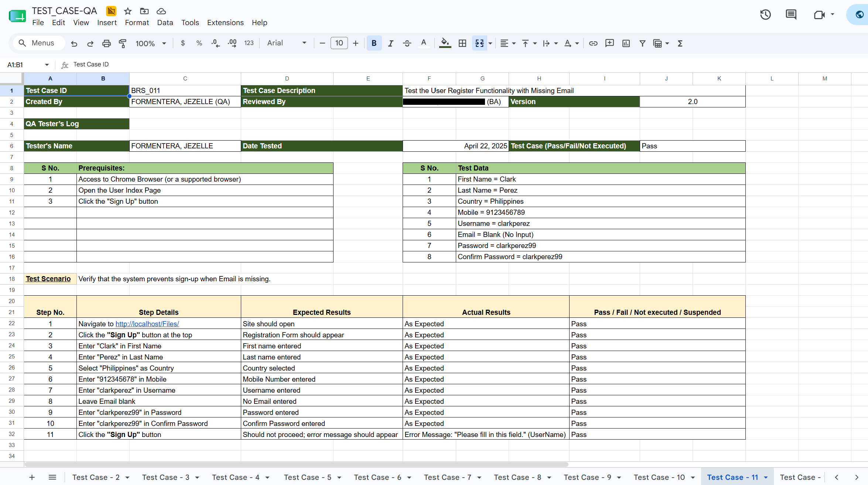Open Test Case - 11 tab options arrow
Image resolution: width=868 pixels, height=485 pixels.
point(766,478)
